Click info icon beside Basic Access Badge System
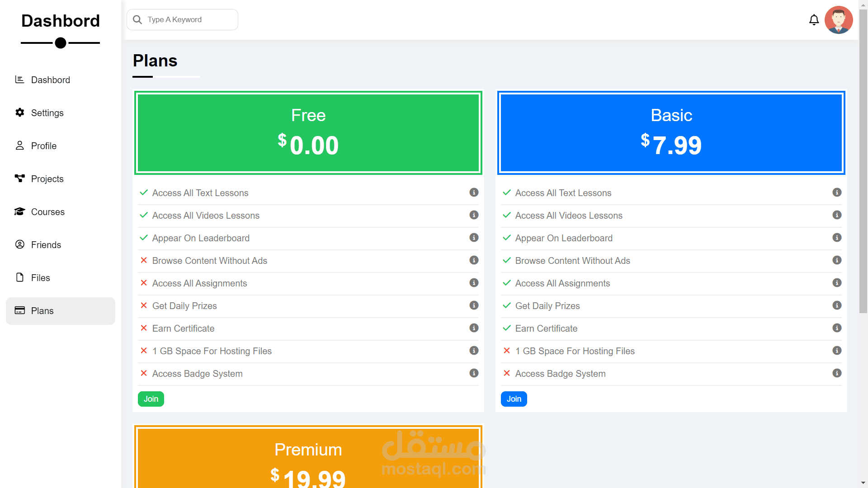Image resolution: width=868 pixels, height=488 pixels. point(837,373)
